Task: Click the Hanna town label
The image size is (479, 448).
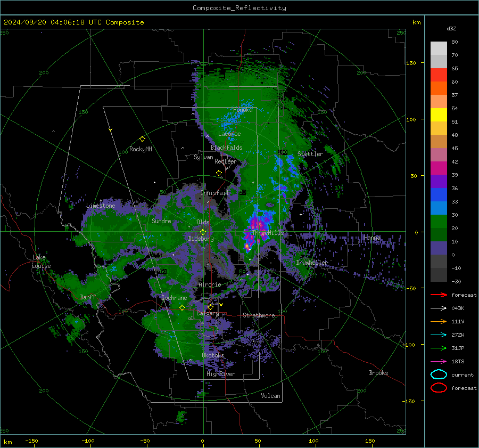Action: click(x=372, y=238)
